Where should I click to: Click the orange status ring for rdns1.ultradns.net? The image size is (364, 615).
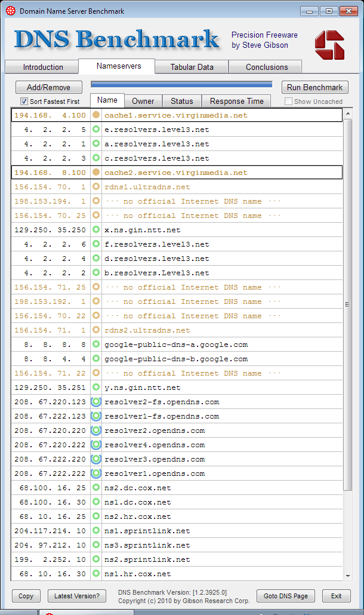96,186
